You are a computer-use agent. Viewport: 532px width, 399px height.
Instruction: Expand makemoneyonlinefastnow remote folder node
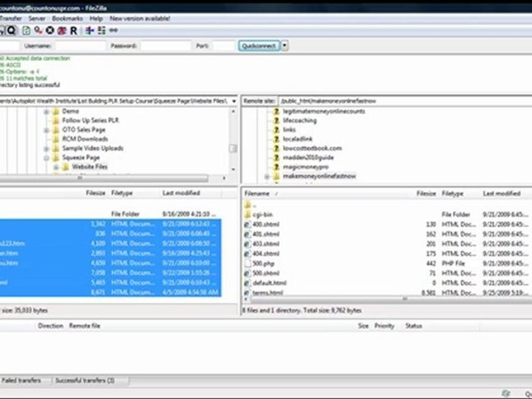pos(267,177)
